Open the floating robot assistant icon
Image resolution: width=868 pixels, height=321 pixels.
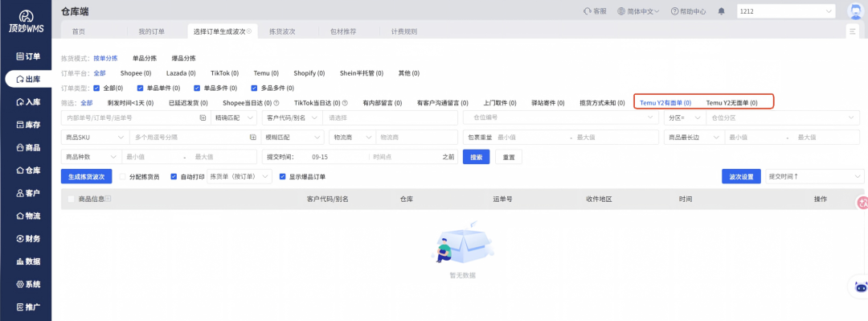tap(860, 287)
